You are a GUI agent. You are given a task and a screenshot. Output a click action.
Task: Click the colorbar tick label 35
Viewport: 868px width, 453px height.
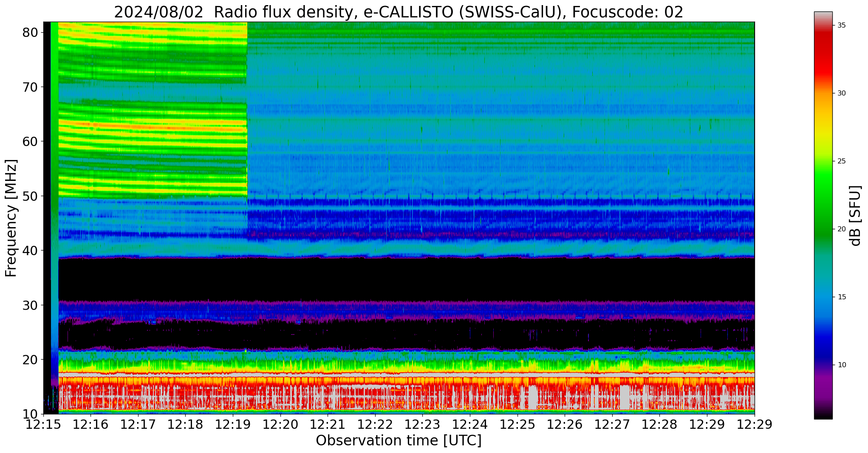[842, 25]
